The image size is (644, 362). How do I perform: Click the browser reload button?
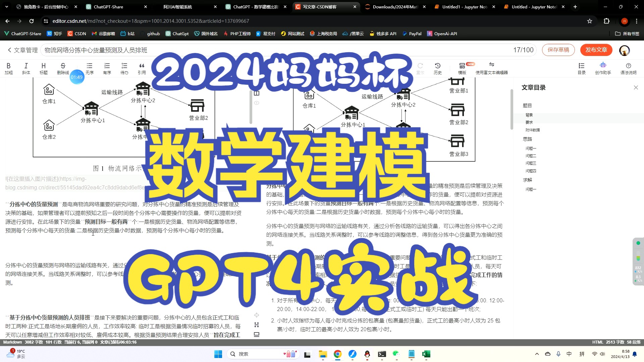pos(32,21)
